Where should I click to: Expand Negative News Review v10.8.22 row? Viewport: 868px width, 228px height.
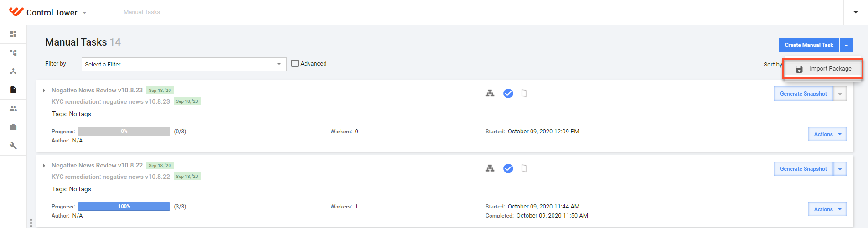click(x=44, y=166)
